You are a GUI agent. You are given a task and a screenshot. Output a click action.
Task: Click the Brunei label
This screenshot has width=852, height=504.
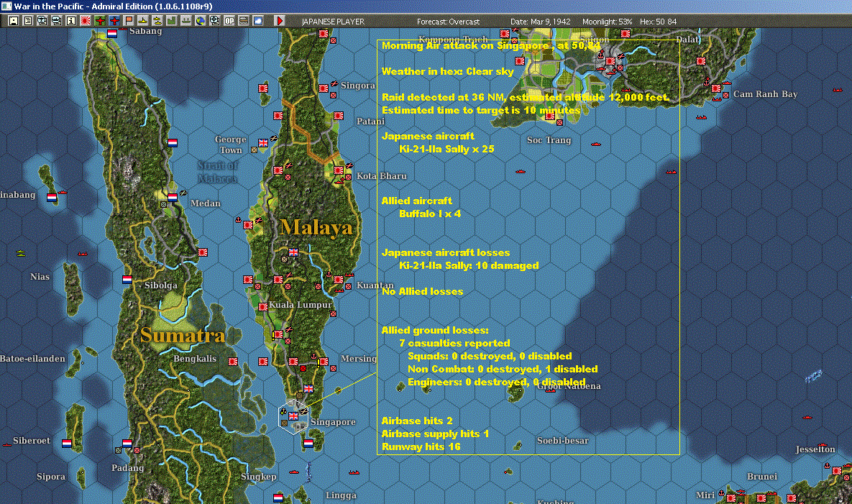[762, 476]
